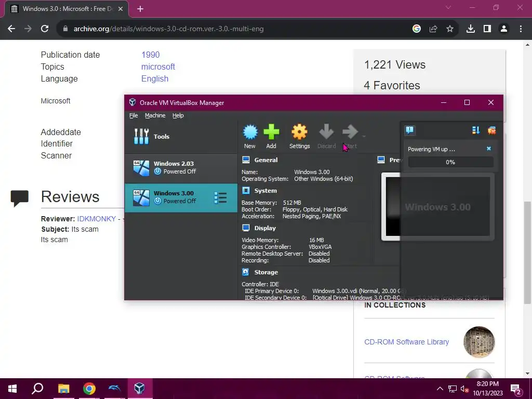Click the Preview section monitor icon
The image size is (532, 399).
pos(381,160)
